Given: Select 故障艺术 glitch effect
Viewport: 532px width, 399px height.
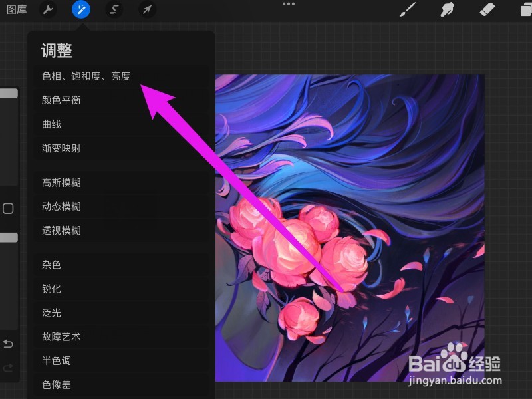Looking at the screenshot, I should tap(122, 336).
